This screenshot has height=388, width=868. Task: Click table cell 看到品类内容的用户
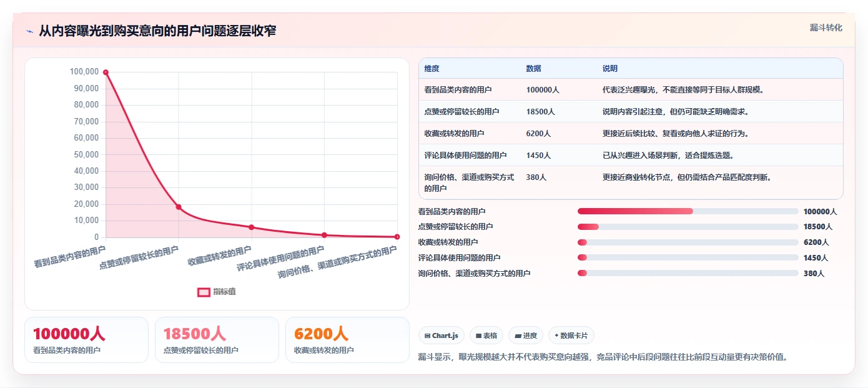tap(460, 90)
